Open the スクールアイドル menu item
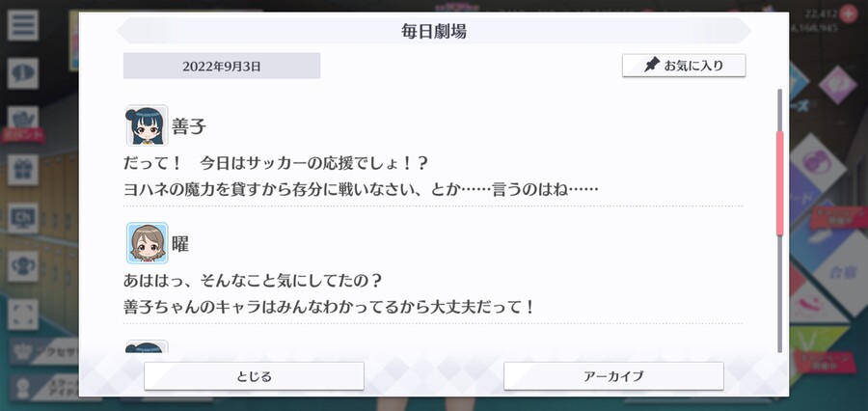This screenshot has height=411, width=868. click(x=44, y=388)
